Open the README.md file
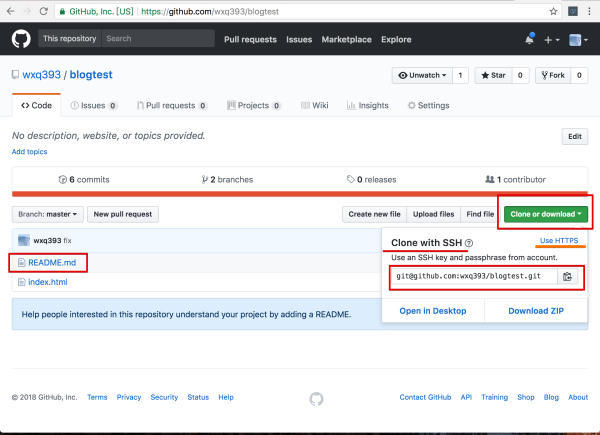Viewport: 600px width, 435px height. [52, 262]
